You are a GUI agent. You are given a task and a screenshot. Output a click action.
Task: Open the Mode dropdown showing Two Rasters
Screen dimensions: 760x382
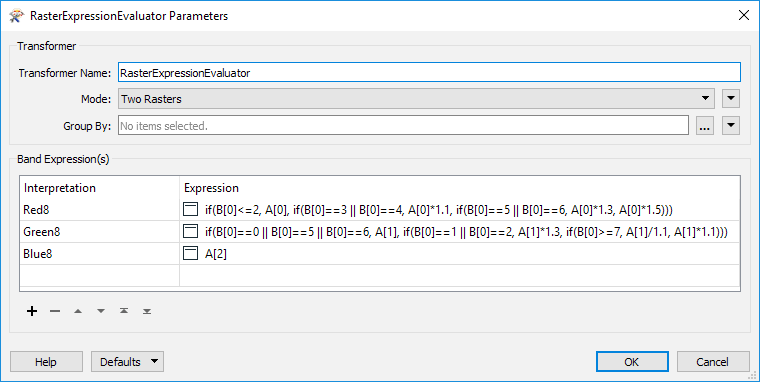coord(416,99)
